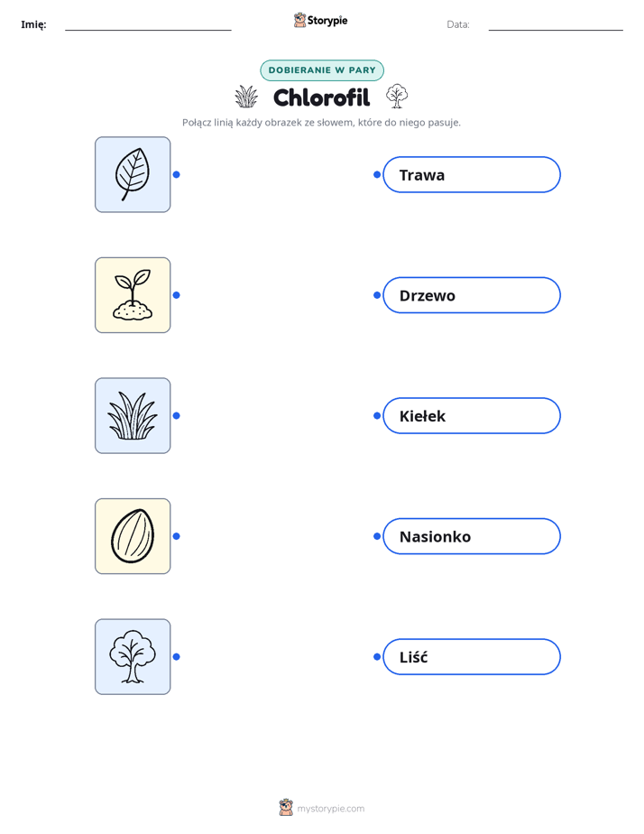
Task: Select the Drzewo word box
Action: click(x=472, y=295)
